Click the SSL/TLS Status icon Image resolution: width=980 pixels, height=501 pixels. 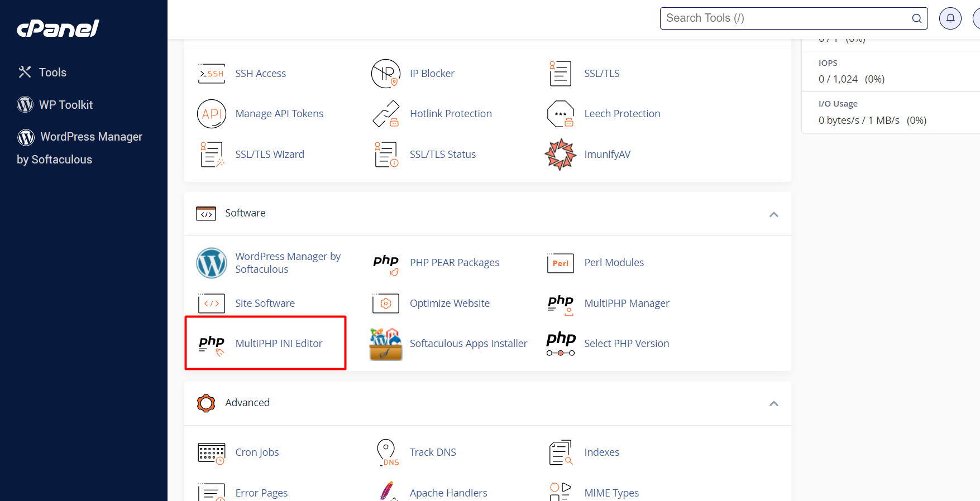point(386,155)
